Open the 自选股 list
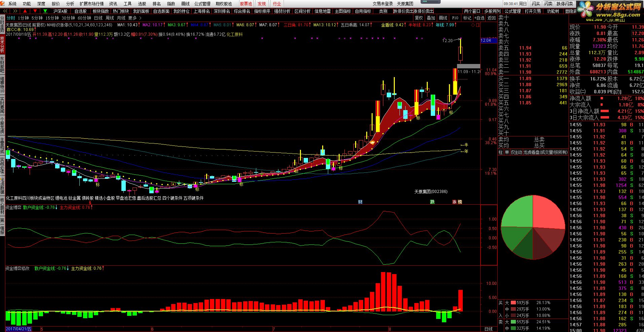Image resolution: width=644 pixels, height=332 pixels. [81, 11]
